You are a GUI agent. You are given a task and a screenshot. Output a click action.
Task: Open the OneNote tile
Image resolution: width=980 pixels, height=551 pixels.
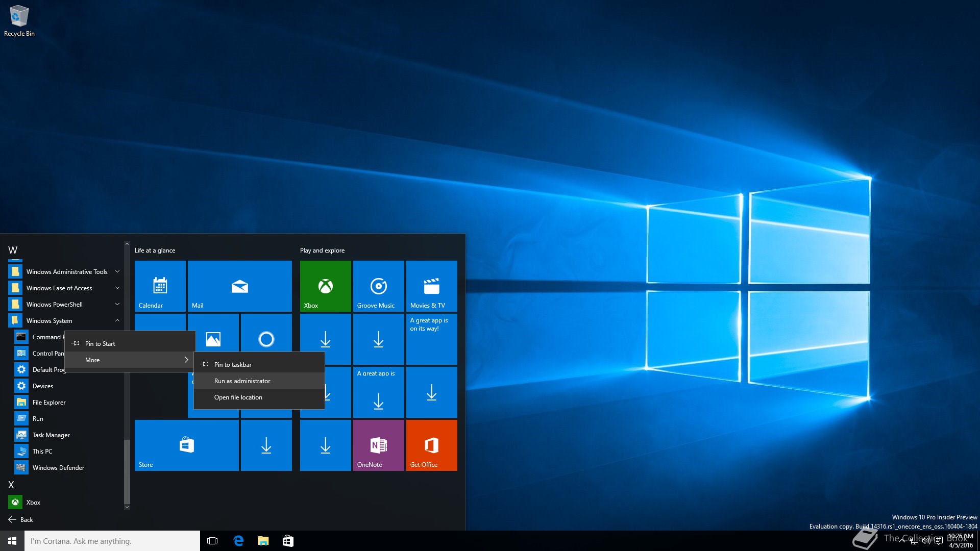click(x=379, y=445)
